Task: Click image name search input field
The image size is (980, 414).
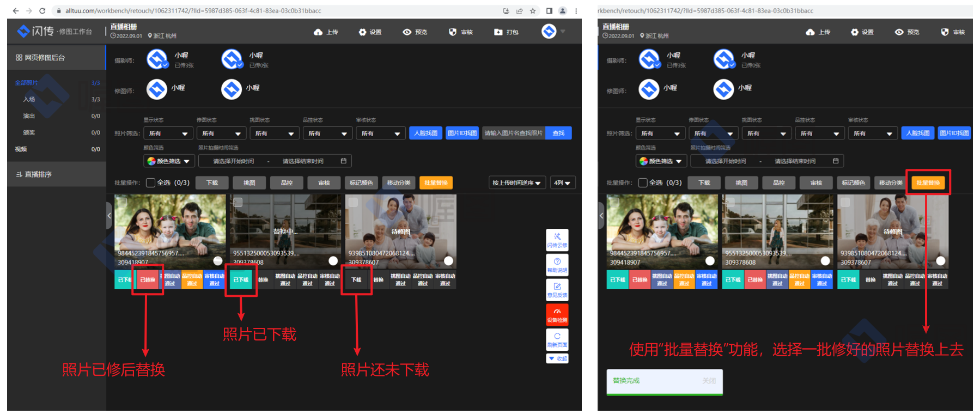Action: 514,133
